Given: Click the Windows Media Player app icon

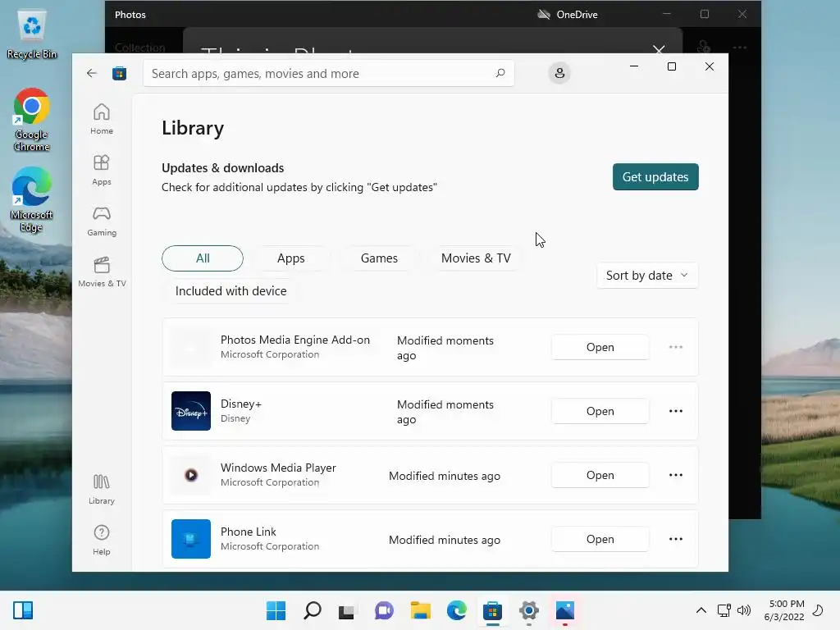Looking at the screenshot, I should click(x=190, y=475).
